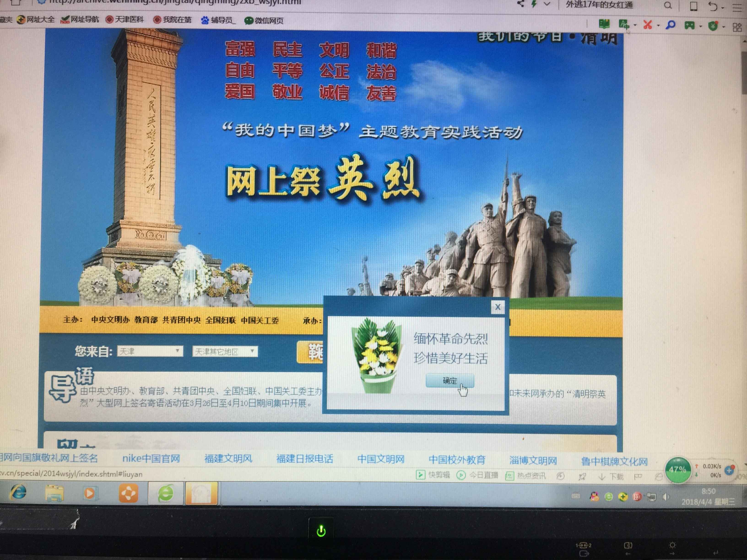
Task: Click 热点资讯 in status bar
Action: tap(525, 476)
